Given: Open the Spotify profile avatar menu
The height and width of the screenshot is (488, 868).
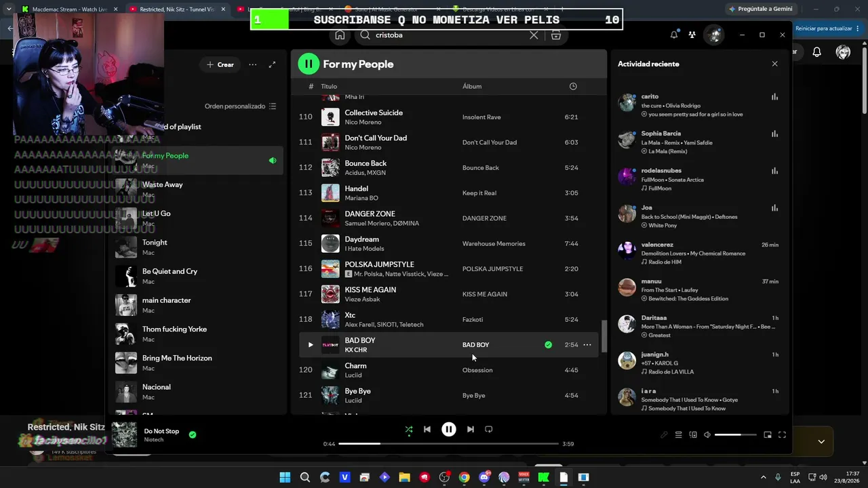Looking at the screenshot, I should point(713,35).
